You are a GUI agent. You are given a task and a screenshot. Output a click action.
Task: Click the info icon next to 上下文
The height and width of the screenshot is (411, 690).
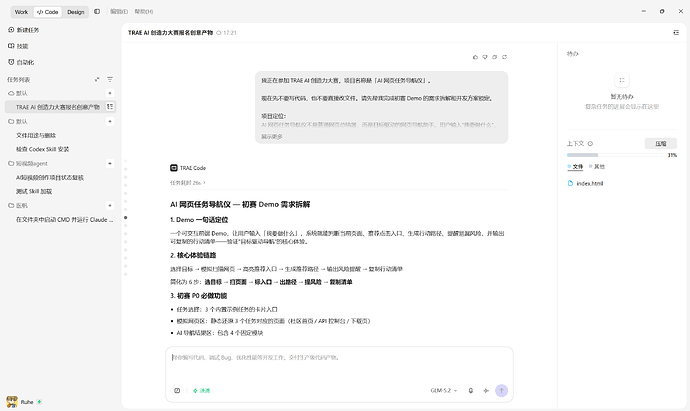(x=591, y=143)
